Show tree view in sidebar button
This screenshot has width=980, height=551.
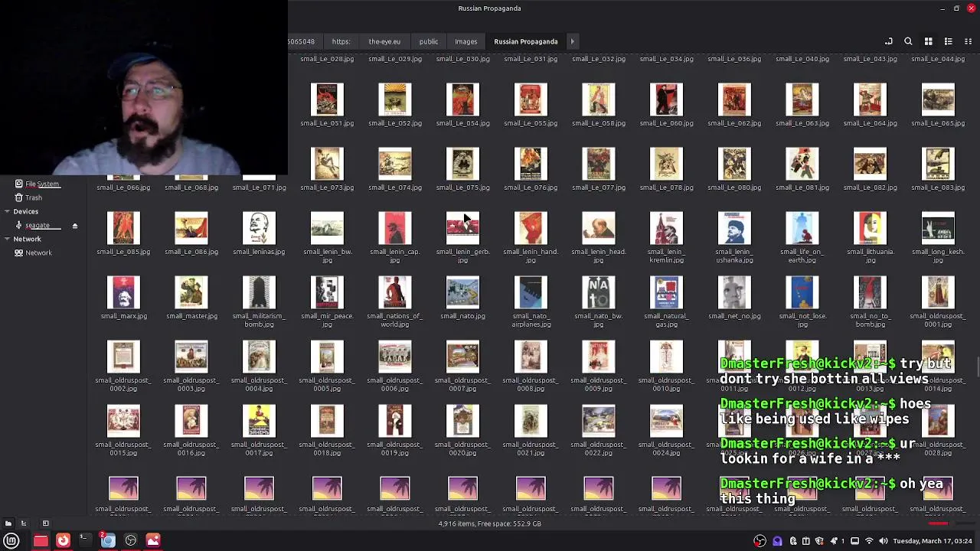coord(24,523)
